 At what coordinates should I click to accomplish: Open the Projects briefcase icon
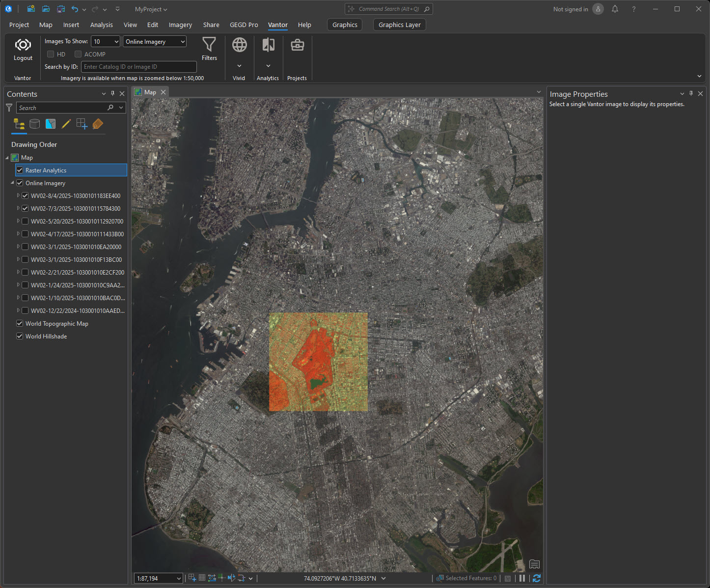click(x=297, y=45)
